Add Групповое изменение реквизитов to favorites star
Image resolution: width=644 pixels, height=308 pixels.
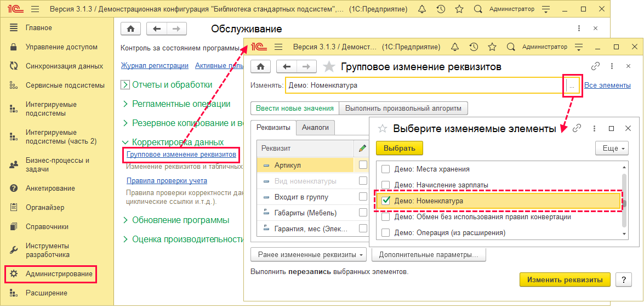329,66
